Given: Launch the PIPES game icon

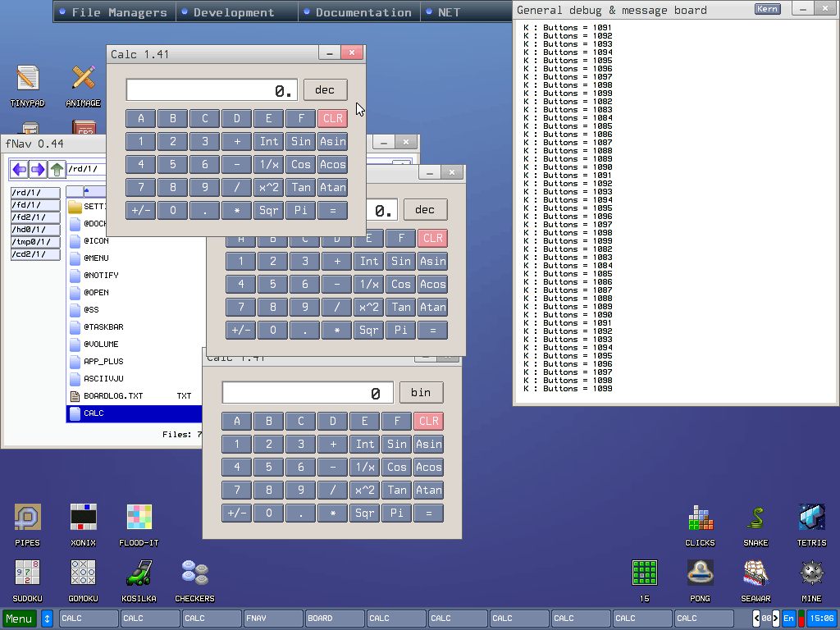Looking at the screenshot, I should pyautogui.click(x=27, y=518).
